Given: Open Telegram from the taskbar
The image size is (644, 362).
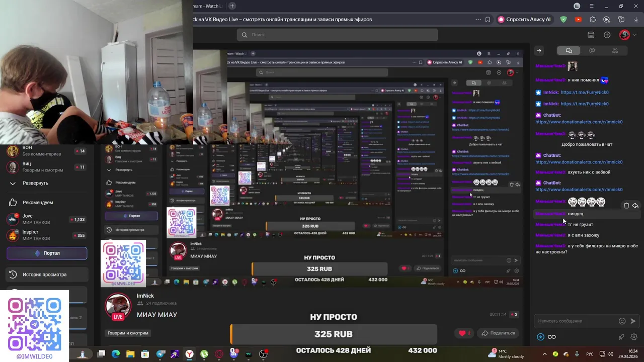Looking at the screenshot, I should pos(160,354).
